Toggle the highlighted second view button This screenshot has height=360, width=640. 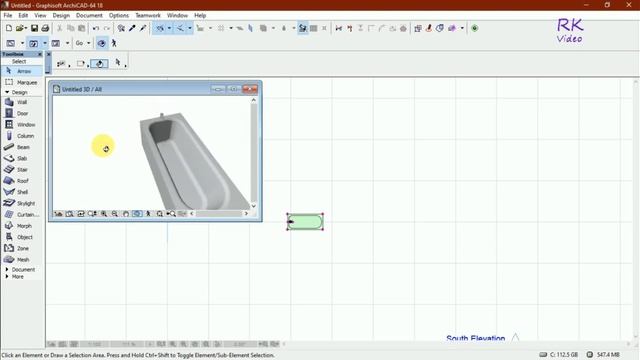33,43
